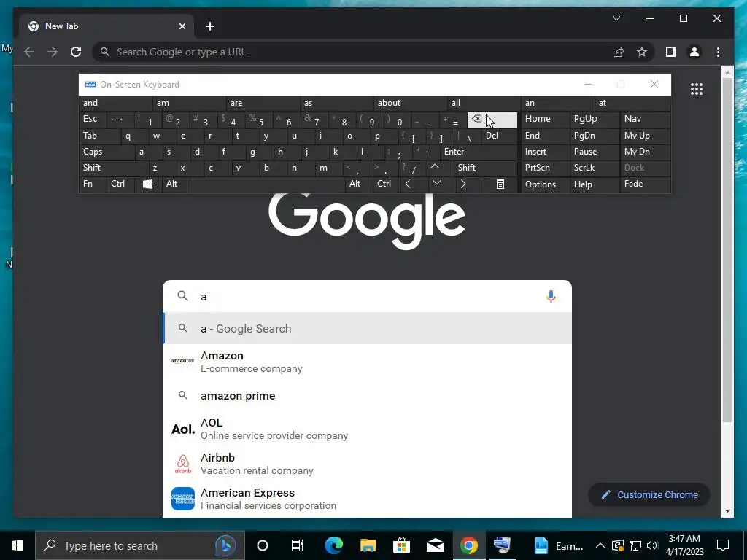
Task: Choose the American Express suggestion
Action: pyautogui.click(x=367, y=499)
